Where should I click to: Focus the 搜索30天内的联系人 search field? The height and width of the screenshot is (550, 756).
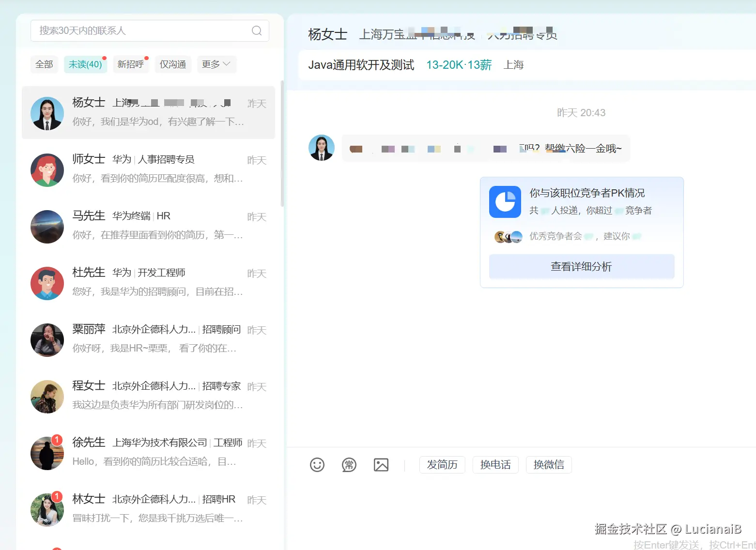pos(150,31)
